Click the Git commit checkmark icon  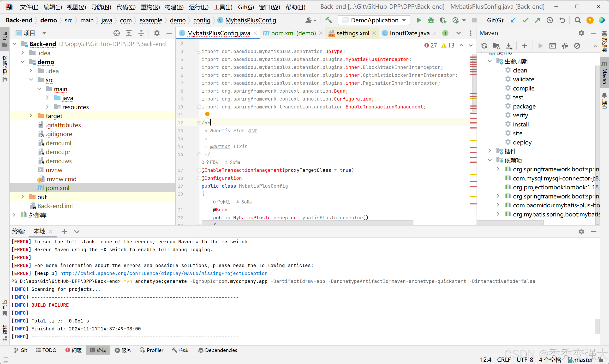[x=525, y=20]
